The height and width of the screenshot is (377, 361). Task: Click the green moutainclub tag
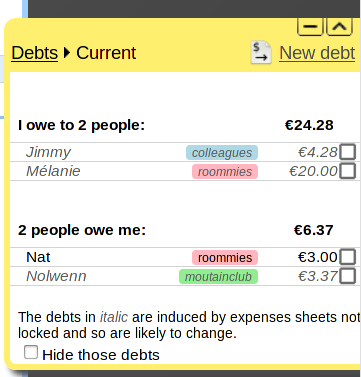[x=218, y=277]
